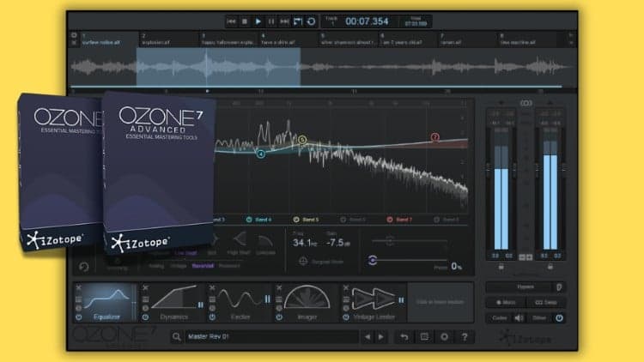Select track tab 2 explosion.aif
The width and height of the screenshot is (644, 362).
pos(169,39)
